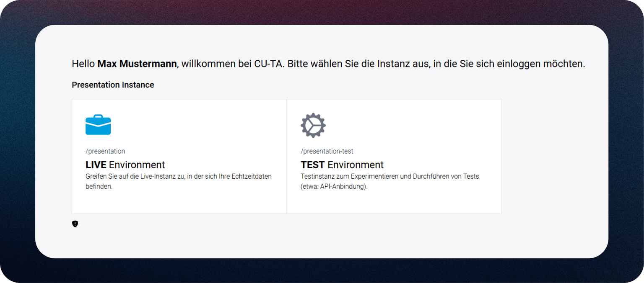Click the bold word TEST
Screen dimensions: 644x283
tap(312, 165)
